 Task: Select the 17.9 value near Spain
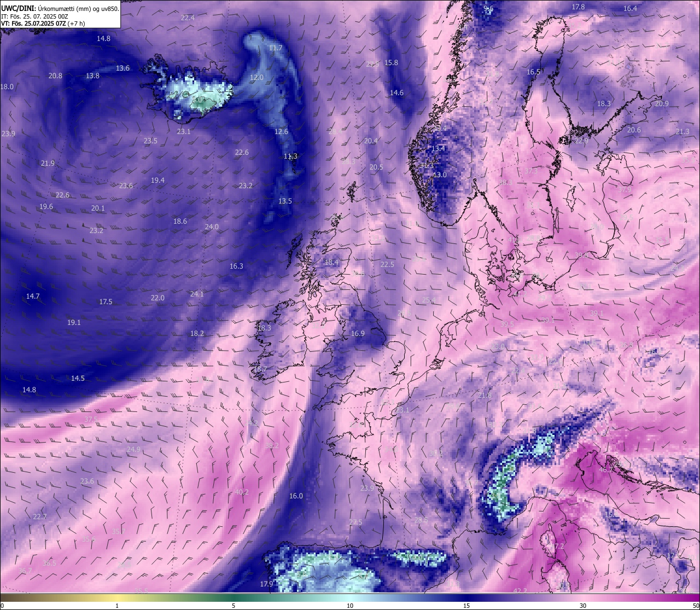266,584
